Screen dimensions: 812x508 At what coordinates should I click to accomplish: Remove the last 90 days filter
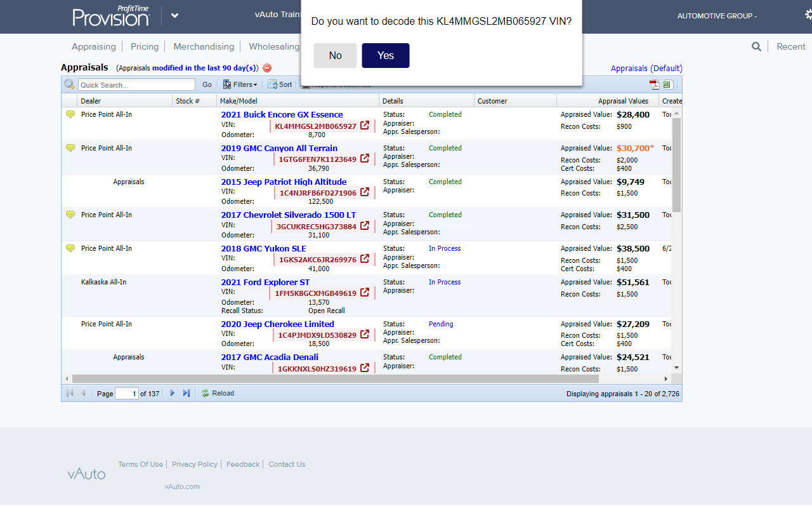[x=267, y=68]
